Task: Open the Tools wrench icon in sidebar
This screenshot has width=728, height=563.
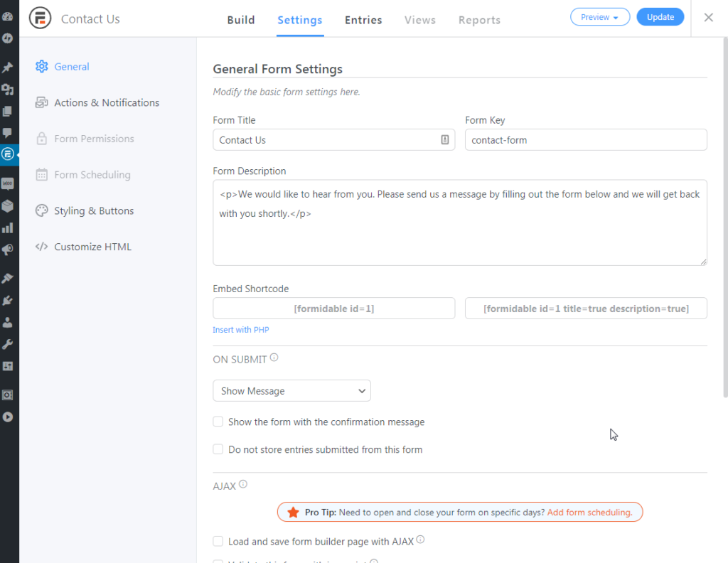Action: click(8, 344)
